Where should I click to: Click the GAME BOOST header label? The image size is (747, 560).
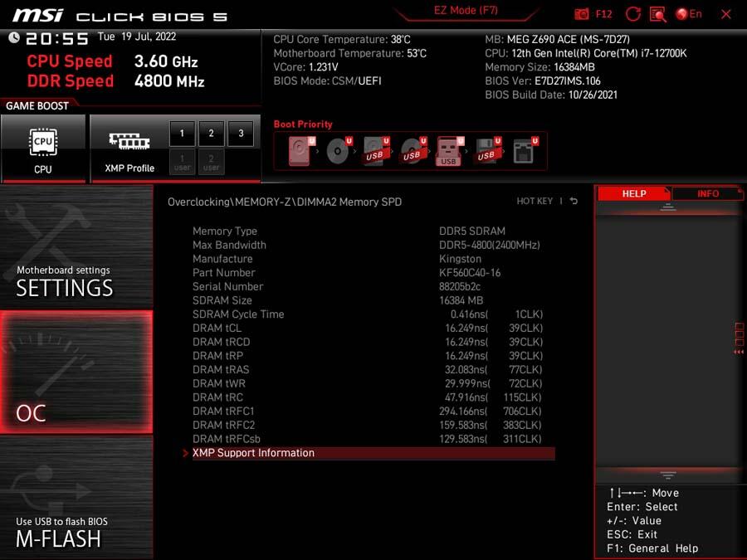point(37,105)
